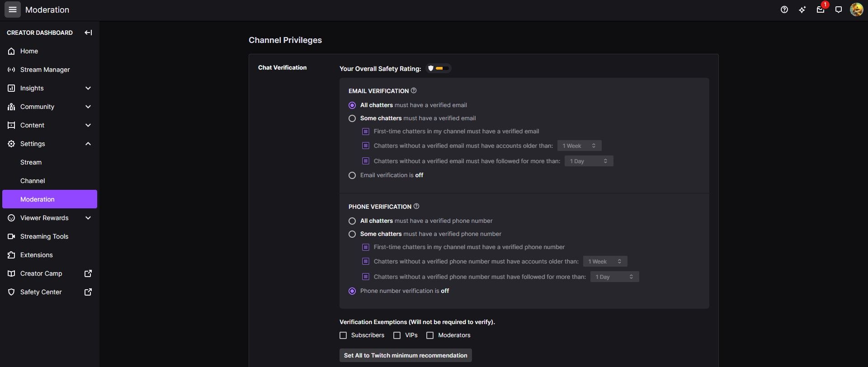Select Email verification is off
The image size is (868, 367).
[x=352, y=175]
